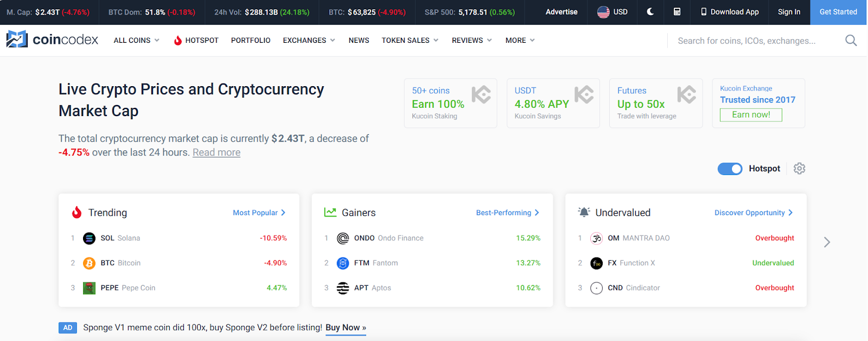Image resolution: width=868 pixels, height=341 pixels.
Task: Open the 4.80% APY Kucoin Savings card
Action: point(553,103)
